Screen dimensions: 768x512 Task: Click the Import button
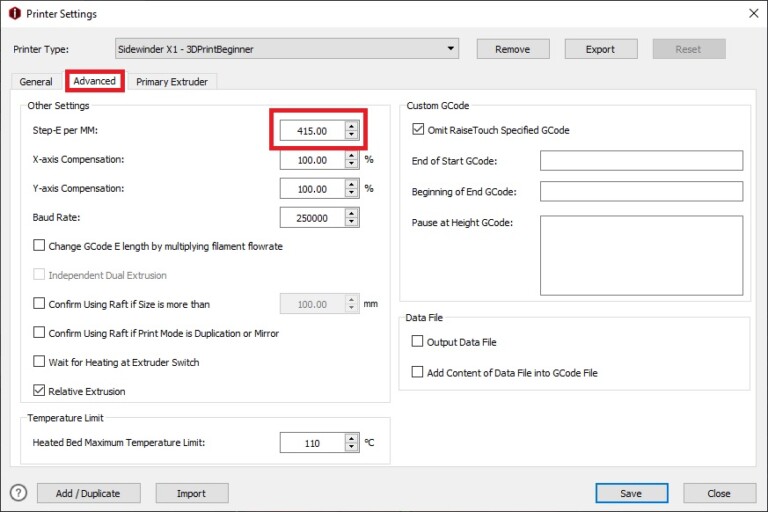click(x=192, y=493)
